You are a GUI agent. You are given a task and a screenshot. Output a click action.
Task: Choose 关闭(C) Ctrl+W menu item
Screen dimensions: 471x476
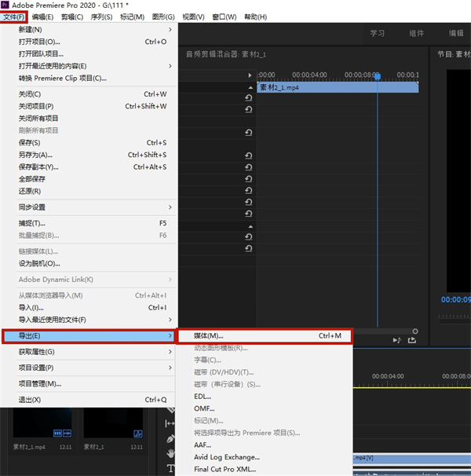tap(89, 94)
